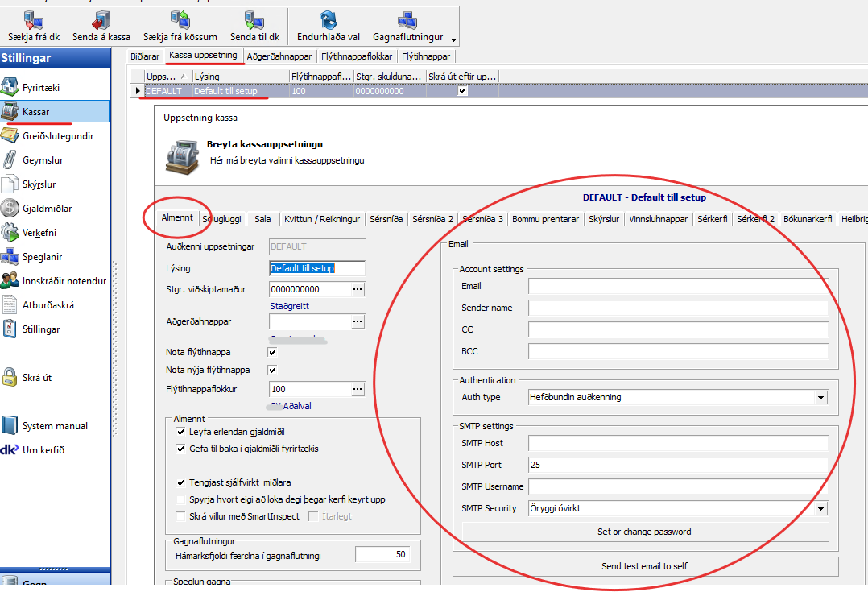This screenshot has height=592, width=868.
Task: Click the SMTP Host input field
Action: (x=678, y=443)
